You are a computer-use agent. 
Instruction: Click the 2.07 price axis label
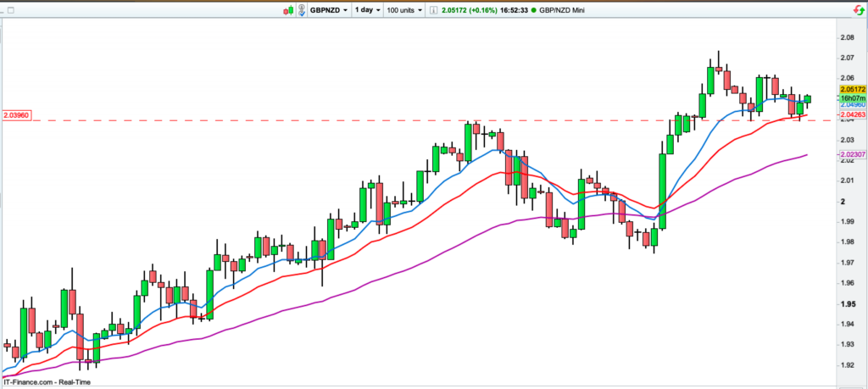pos(848,58)
